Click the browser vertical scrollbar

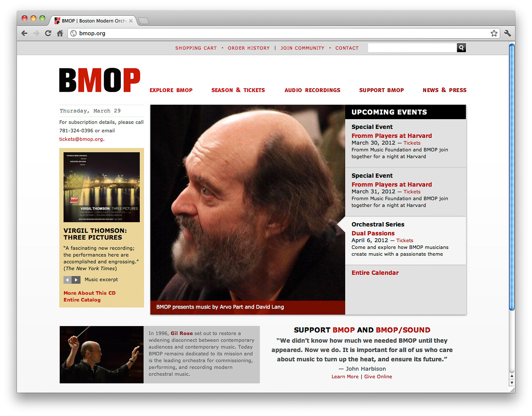pos(512,177)
